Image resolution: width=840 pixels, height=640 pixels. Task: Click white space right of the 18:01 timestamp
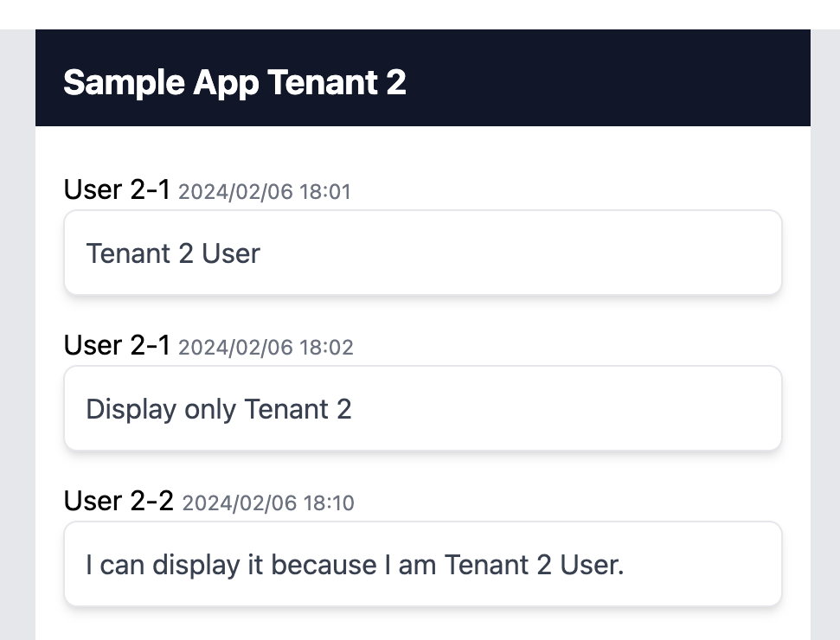[567, 192]
